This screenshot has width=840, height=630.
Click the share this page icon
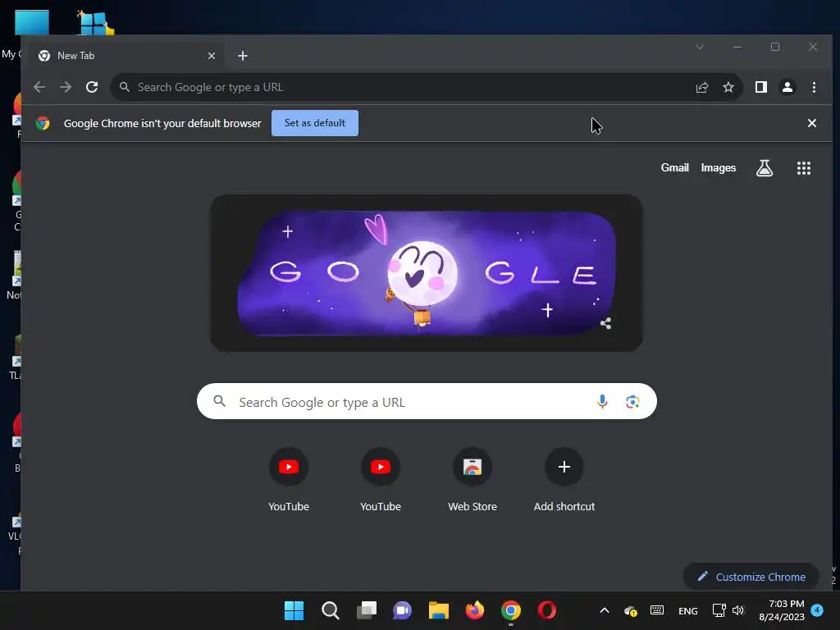(x=702, y=87)
